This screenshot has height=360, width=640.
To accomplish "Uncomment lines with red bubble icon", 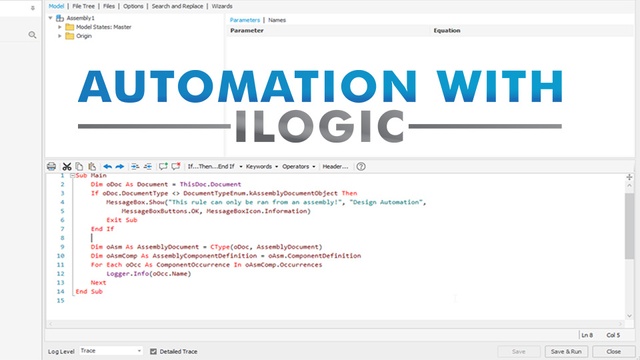I will coord(176,166).
